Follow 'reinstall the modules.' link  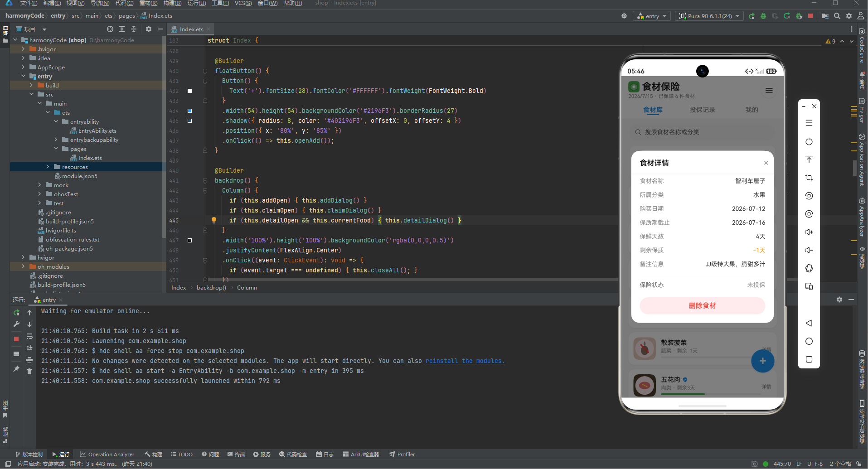tap(465, 361)
